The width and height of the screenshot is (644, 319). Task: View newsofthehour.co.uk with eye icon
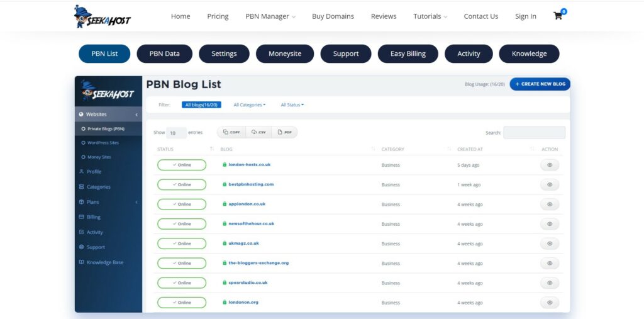(550, 224)
